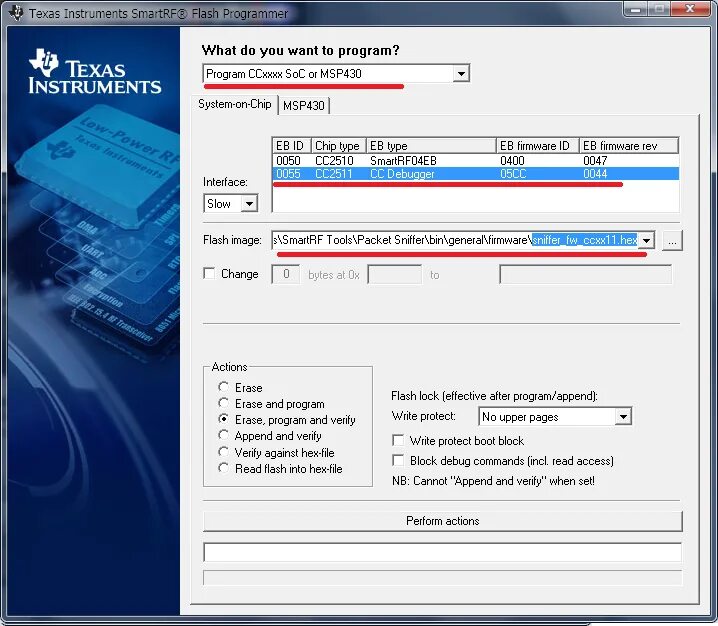718x626 pixels.
Task: Click the EB firmware rev column header
Action: (x=629, y=146)
